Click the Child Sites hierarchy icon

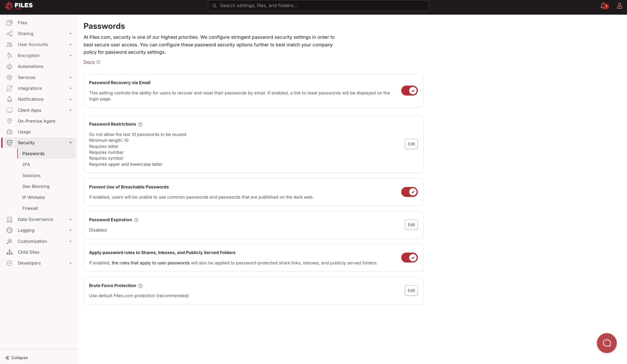click(9, 252)
